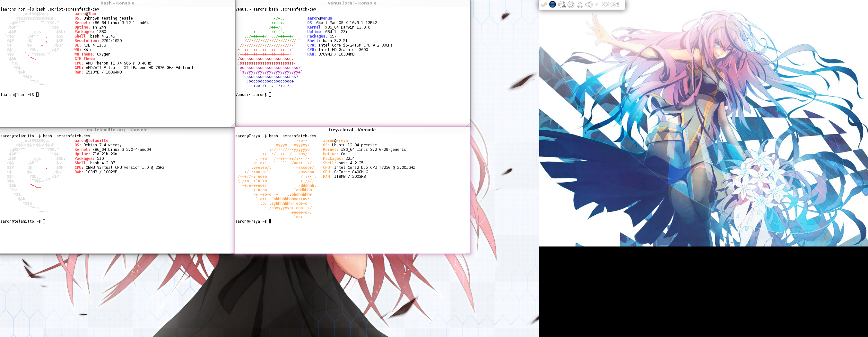Click 'Shell: bash 3.2.51' line
This screenshot has width=868, height=337.
point(327,41)
